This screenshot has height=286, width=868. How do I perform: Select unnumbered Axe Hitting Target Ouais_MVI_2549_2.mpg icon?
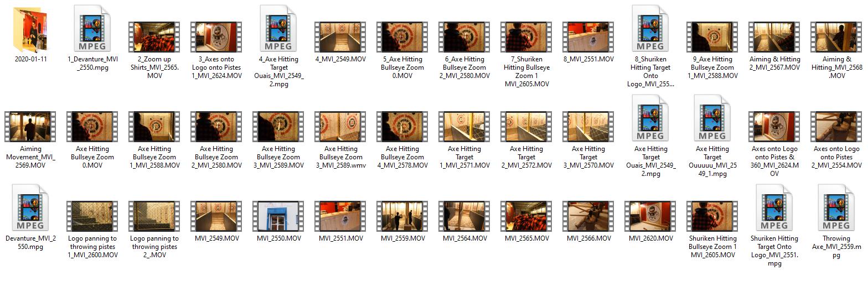[650, 118]
